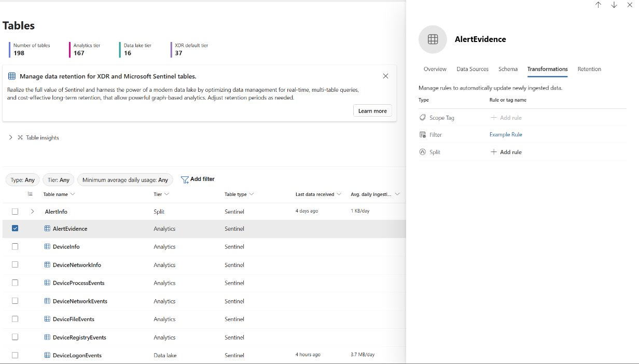
Task: Expand the Table insights section
Action: [10, 137]
